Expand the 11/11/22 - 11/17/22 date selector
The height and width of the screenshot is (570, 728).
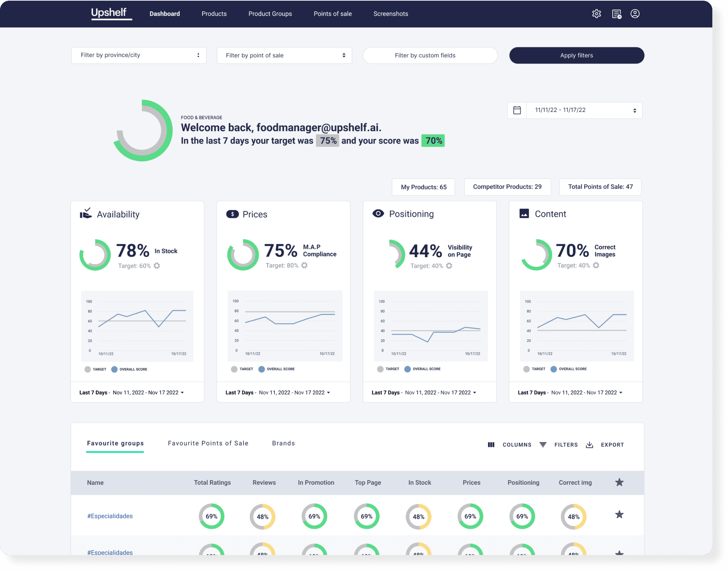(x=583, y=110)
